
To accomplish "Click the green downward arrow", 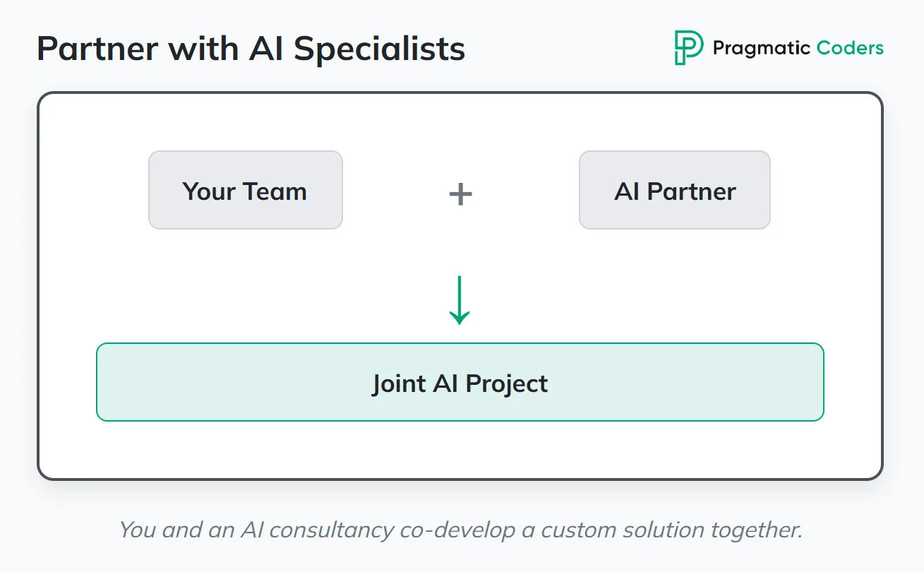I will pos(460,300).
